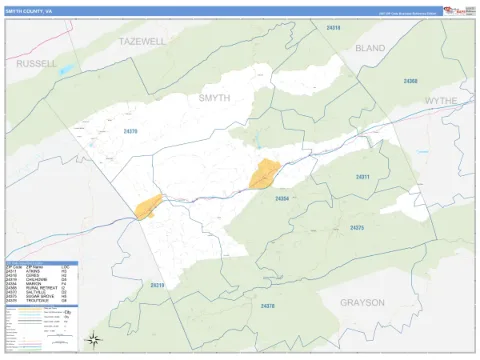
Task: Click ZIP code label 24319
Action: pos(157,285)
